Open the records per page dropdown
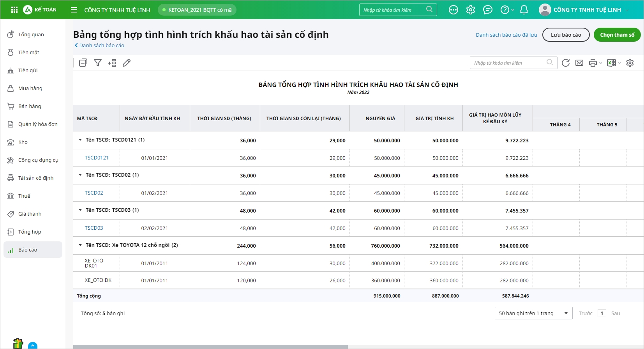The image size is (644, 349). (x=533, y=313)
